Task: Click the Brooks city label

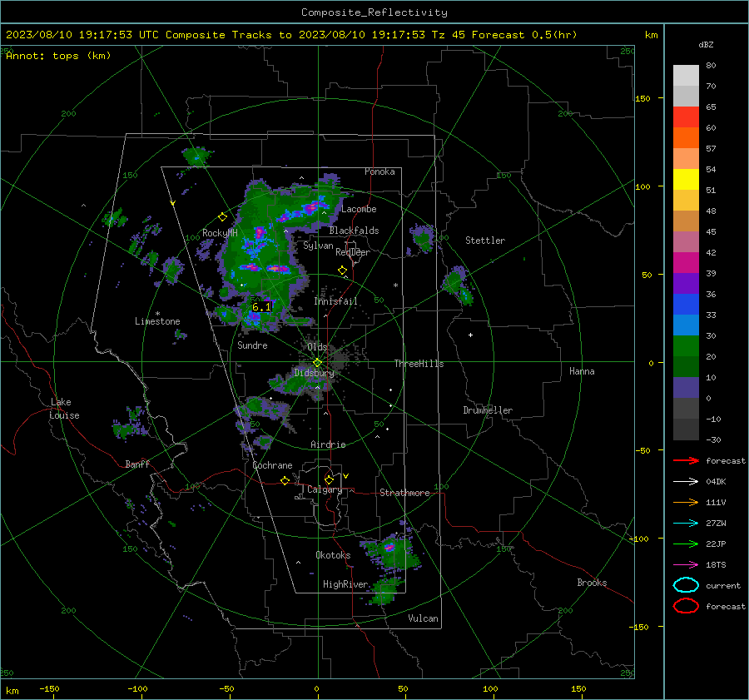Action: 592,583
